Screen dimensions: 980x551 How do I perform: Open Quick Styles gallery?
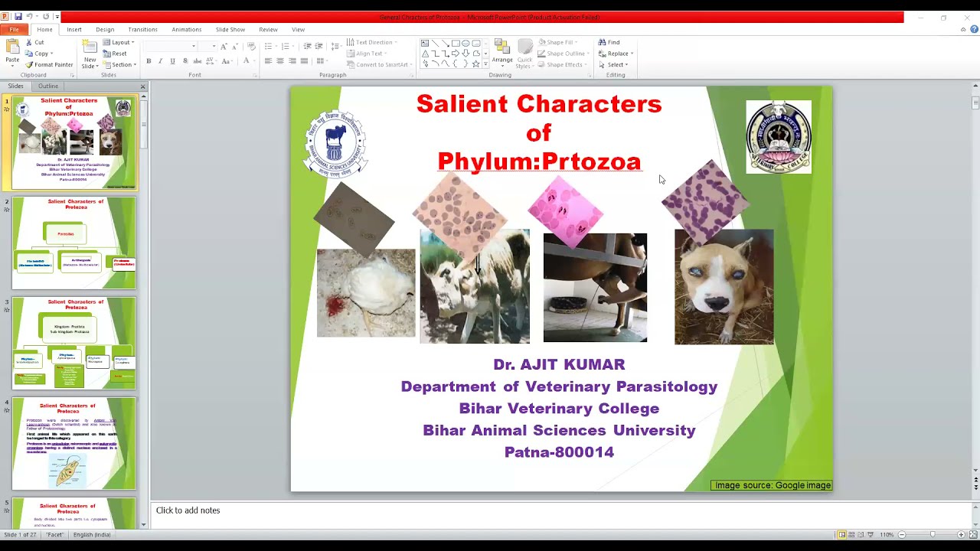coord(524,54)
